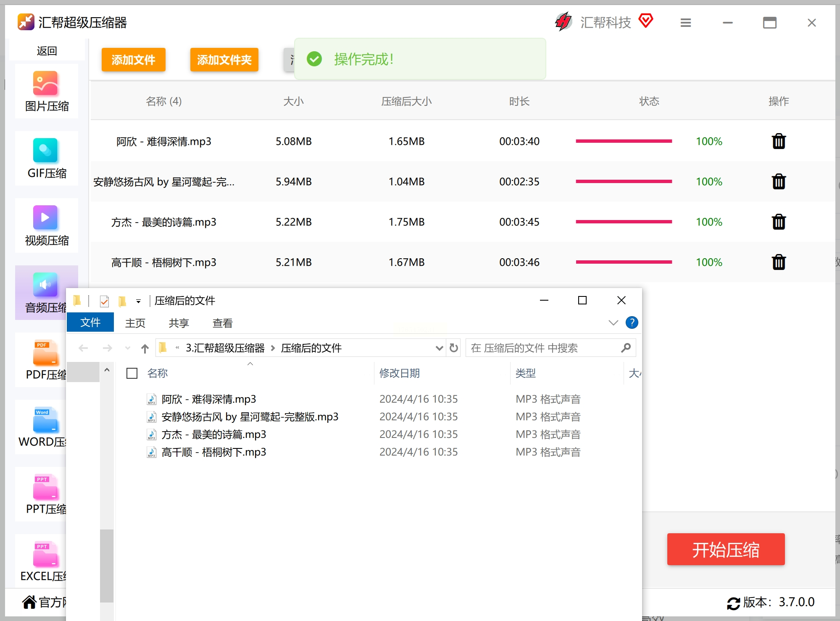
Task: Open the address bar history dropdown
Action: click(439, 348)
